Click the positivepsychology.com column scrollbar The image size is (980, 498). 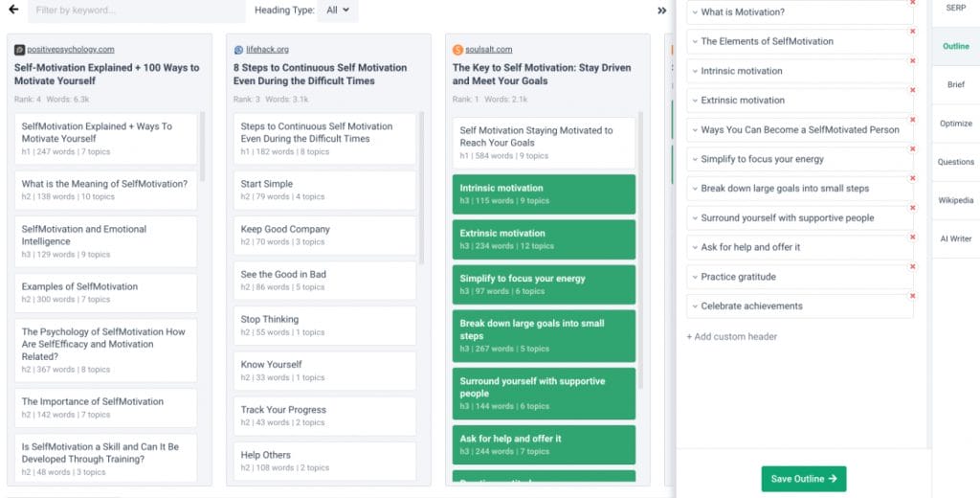click(203, 147)
